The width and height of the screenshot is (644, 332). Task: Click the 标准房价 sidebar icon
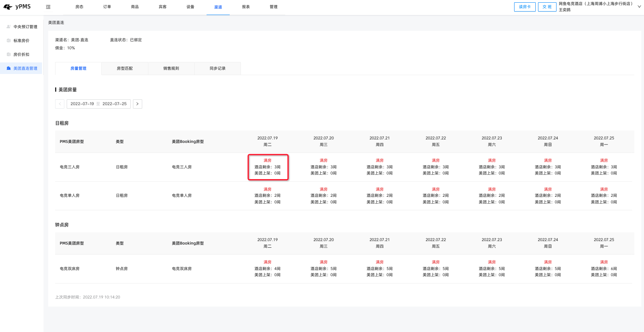point(8,40)
